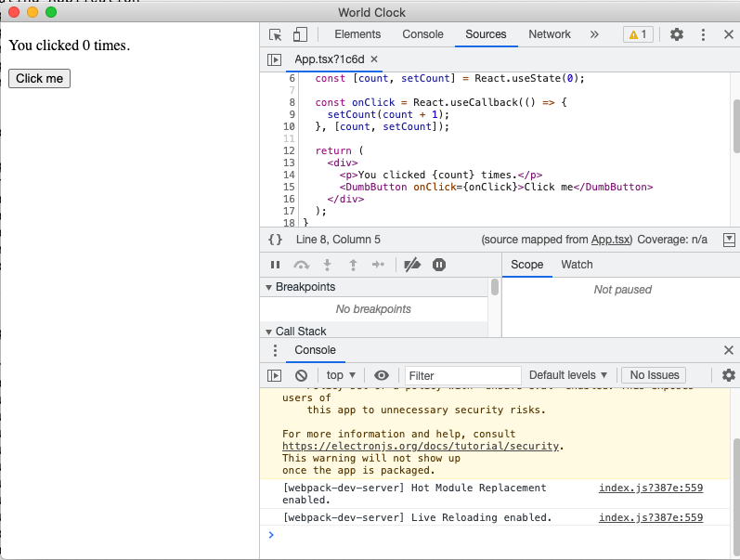740x560 pixels.
Task: Step out of current function
Action: coord(353,265)
